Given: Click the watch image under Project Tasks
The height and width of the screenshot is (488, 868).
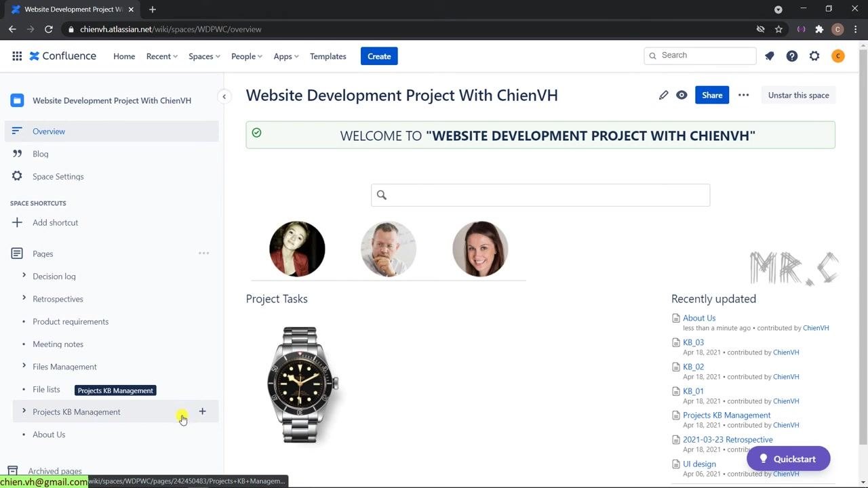Looking at the screenshot, I should click(302, 384).
